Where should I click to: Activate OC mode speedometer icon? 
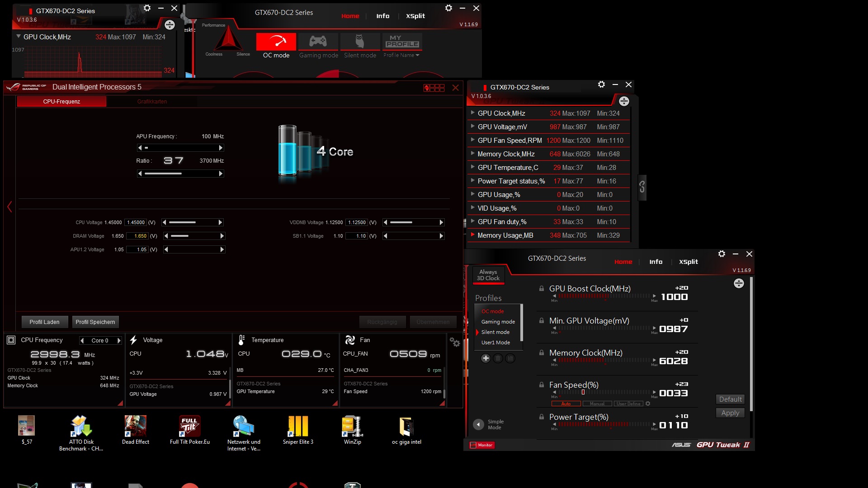click(276, 42)
